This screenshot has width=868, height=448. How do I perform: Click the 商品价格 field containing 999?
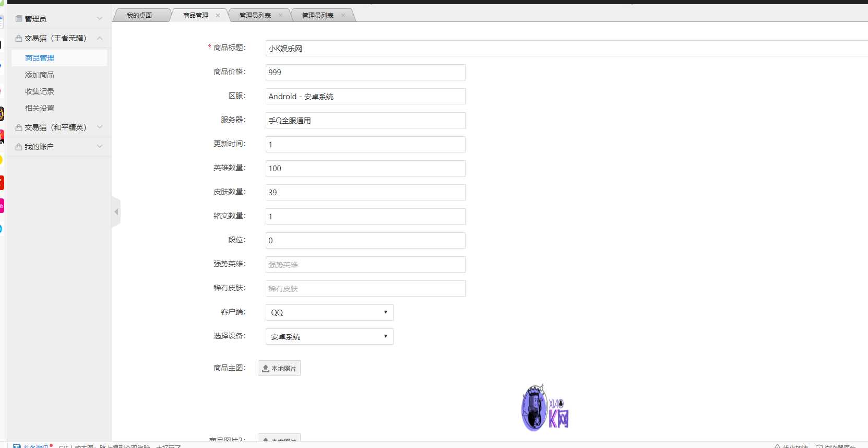[x=365, y=72]
